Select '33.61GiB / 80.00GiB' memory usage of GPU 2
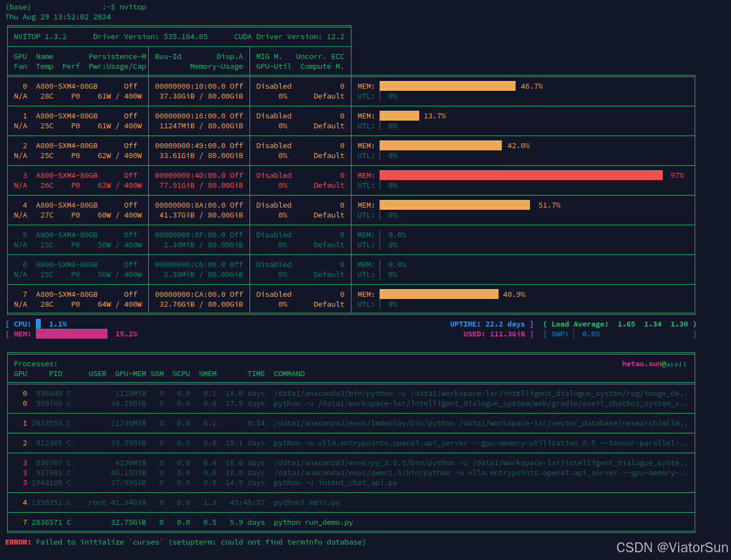The height and width of the screenshot is (560, 731). point(201,156)
